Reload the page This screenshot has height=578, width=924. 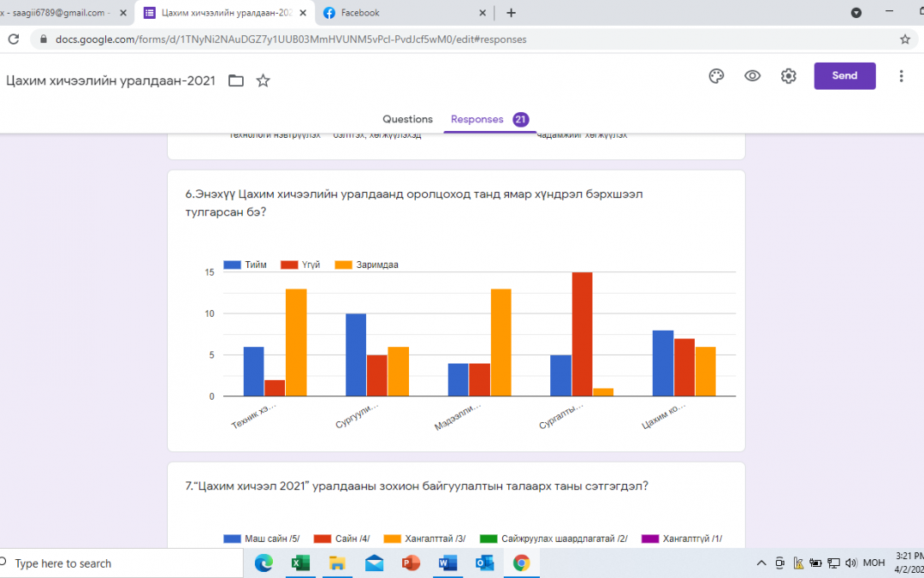(x=13, y=39)
